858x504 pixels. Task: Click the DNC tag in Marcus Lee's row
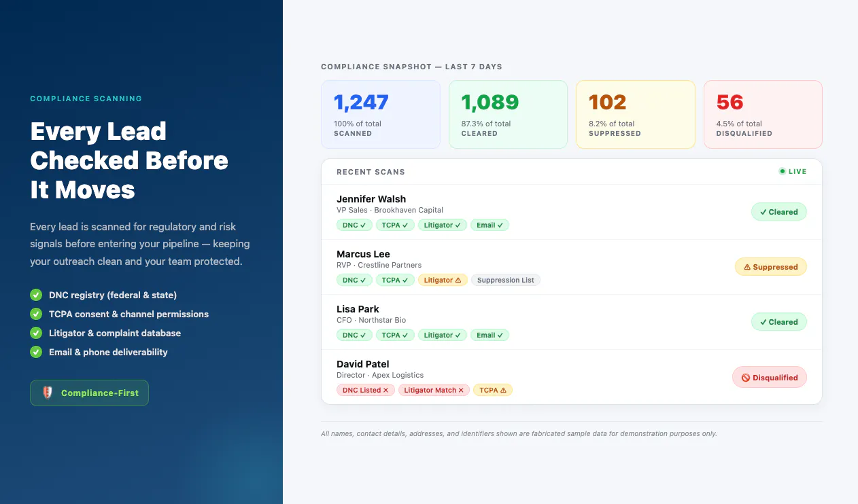[x=354, y=280]
